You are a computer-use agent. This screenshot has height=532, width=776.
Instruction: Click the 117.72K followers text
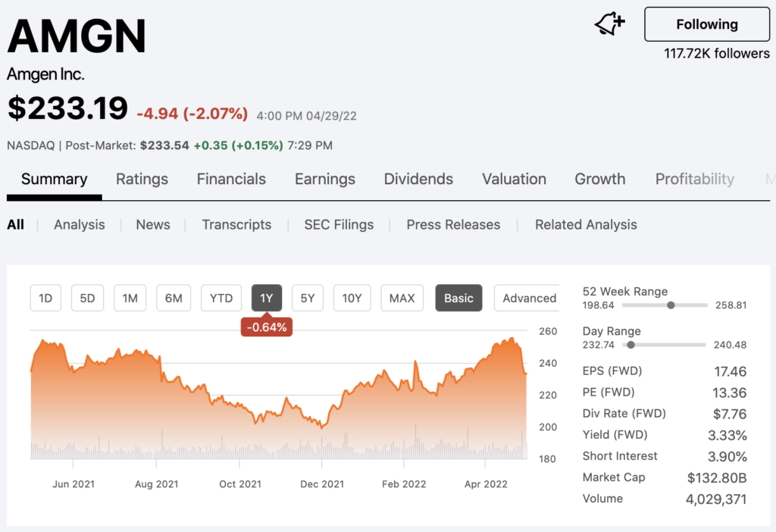(717, 54)
